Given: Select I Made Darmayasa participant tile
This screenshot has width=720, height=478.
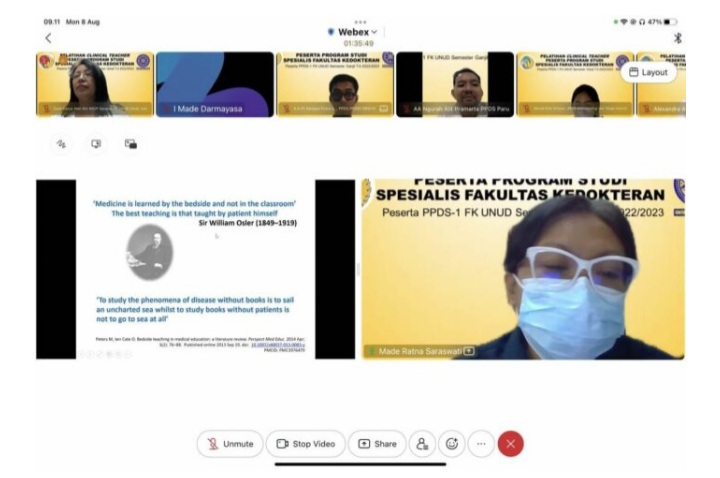Looking at the screenshot, I should pos(215,85).
